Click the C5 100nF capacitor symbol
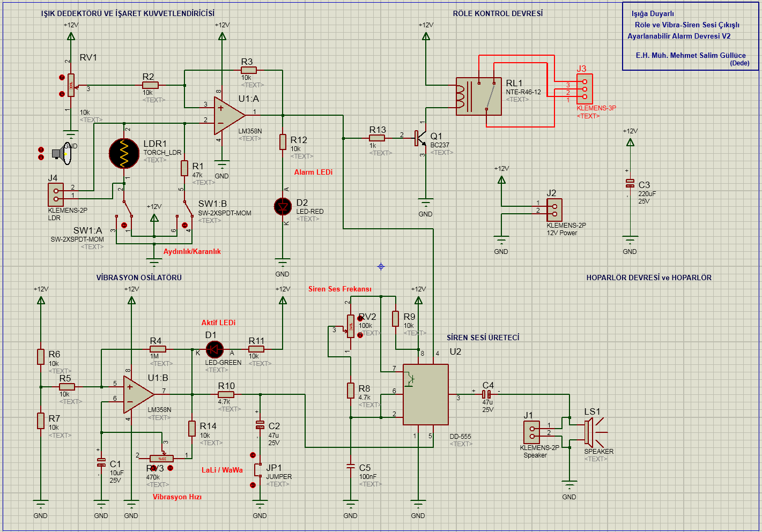The width and height of the screenshot is (762, 532). (350, 467)
